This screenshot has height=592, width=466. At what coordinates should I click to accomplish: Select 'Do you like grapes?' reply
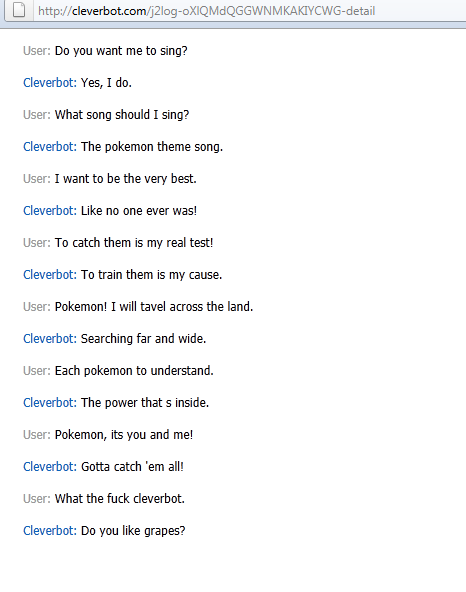[133, 531]
